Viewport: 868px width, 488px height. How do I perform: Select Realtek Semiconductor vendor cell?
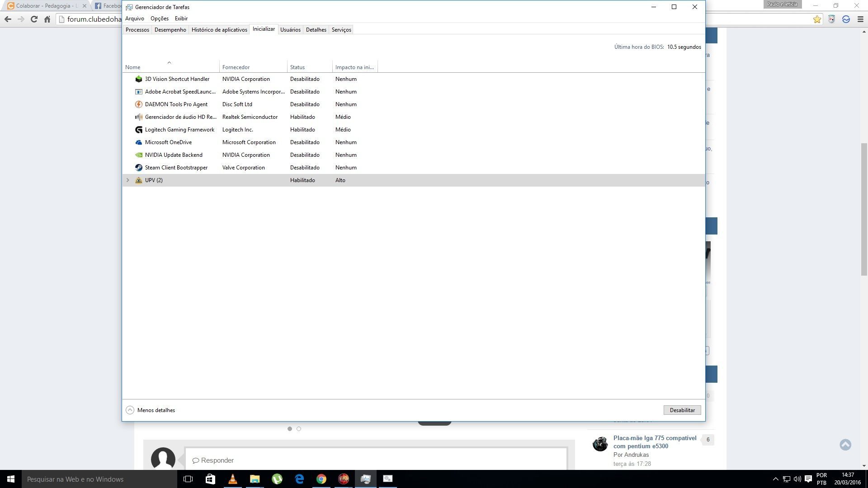[x=250, y=117]
